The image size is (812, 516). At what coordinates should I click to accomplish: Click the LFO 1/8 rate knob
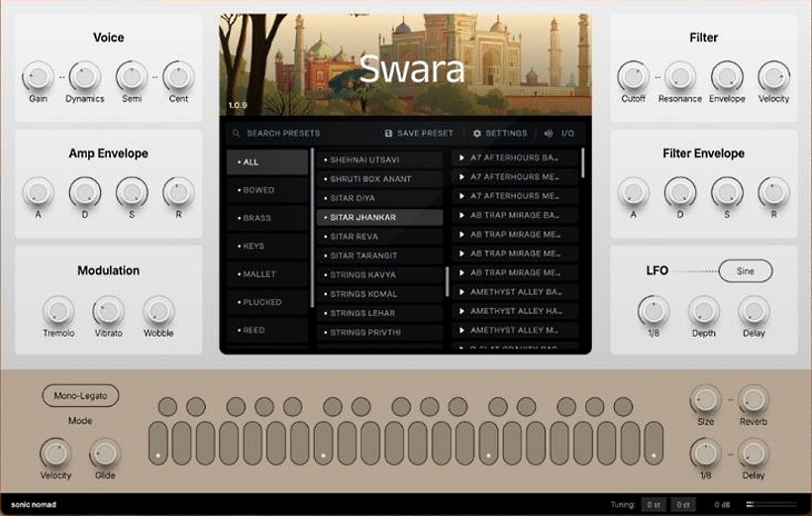(654, 311)
